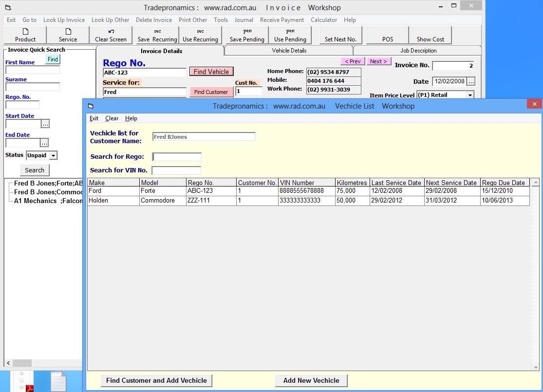This screenshot has height=392, width=543.
Task: Click the Set Next No. toolbar item
Action: click(x=339, y=35)
